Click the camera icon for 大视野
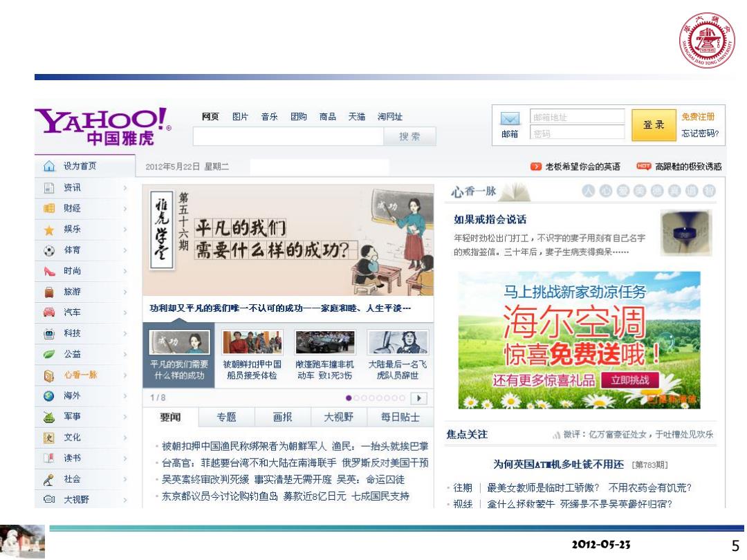Viewport: 747px width, 560px height. [x=49, y=500]
